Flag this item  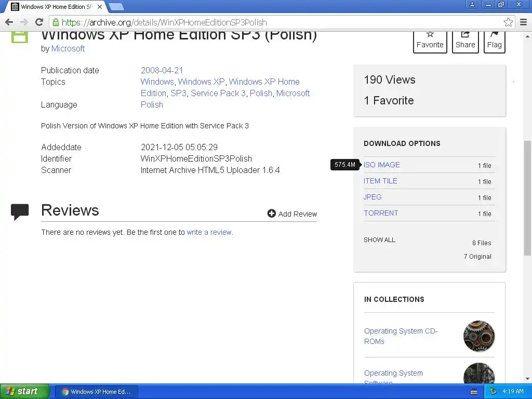tap(495, 42)
